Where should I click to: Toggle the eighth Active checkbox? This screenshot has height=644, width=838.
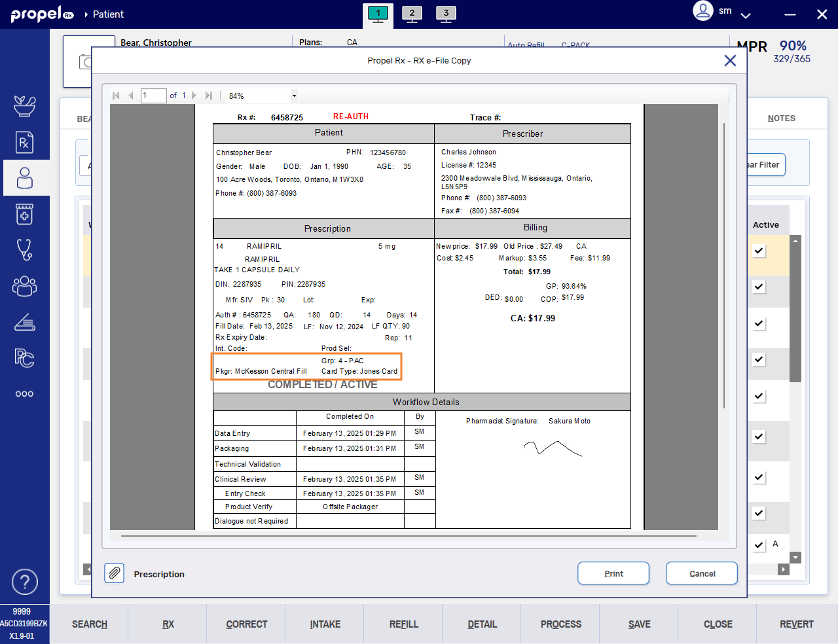pyautogui.click(x=759, y=513)
